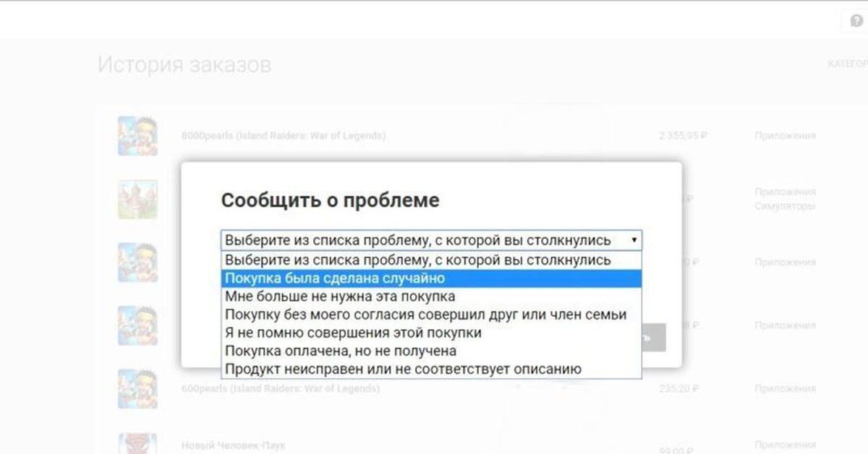
Task: Click the 'История заказов' heading
Action: 184,65
